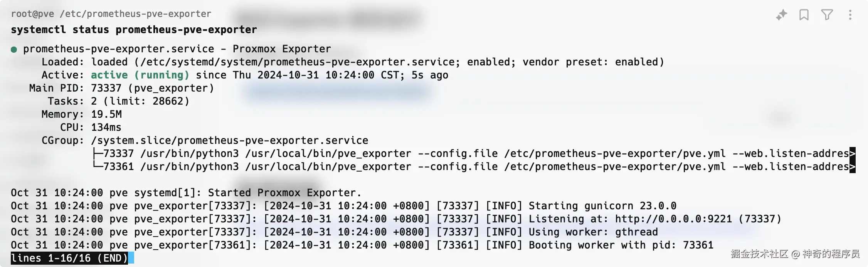Click the truncation marker on the 73361 process line
The image size is (868, 267).
coord(853,167)
